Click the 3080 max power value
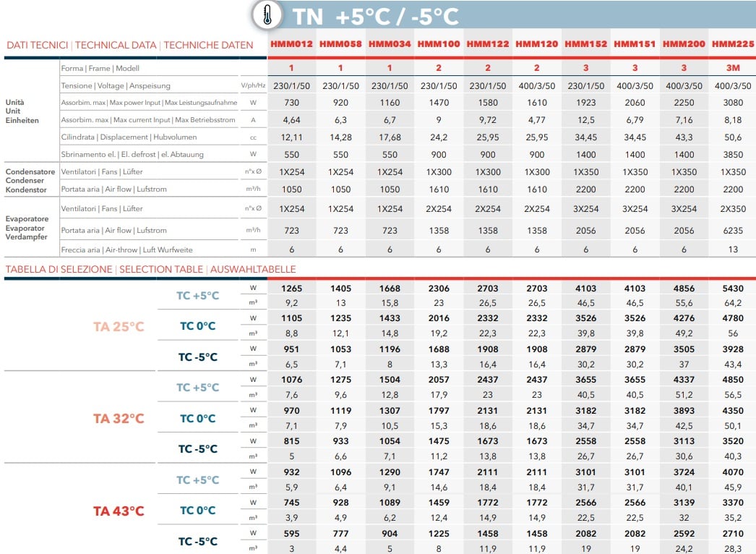 [733, 103]
